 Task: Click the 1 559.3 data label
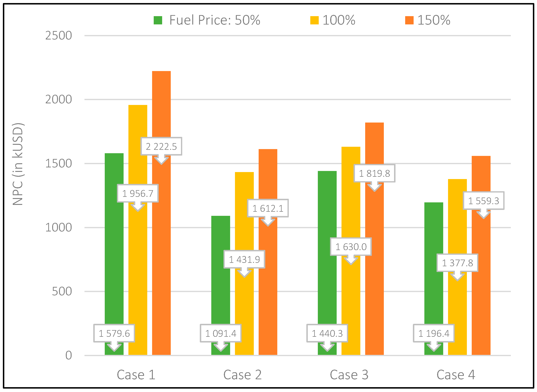[483, 201]
